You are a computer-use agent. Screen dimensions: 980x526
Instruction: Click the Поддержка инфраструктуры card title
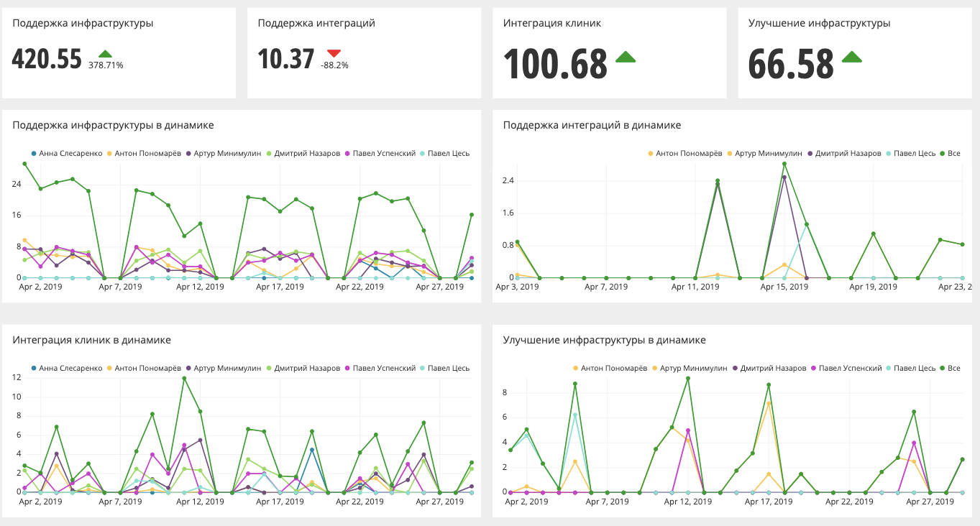click(x=83, y=23)
